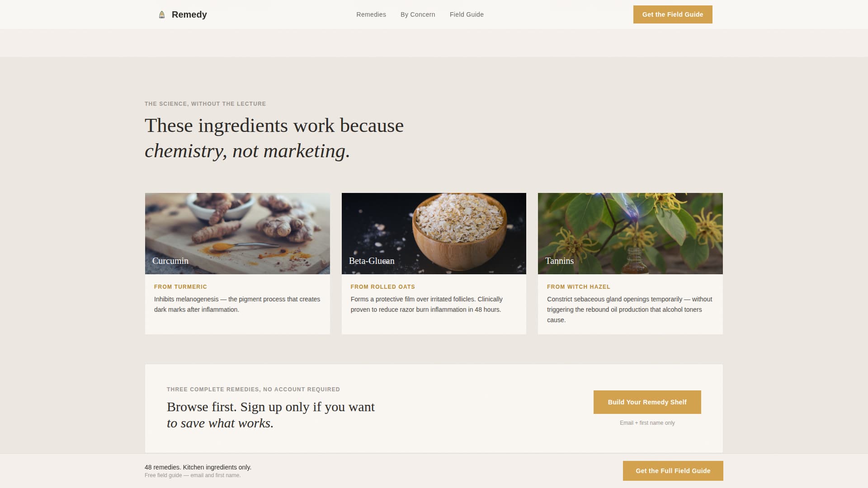Open the By Concern navigation link

coord(417,14)
